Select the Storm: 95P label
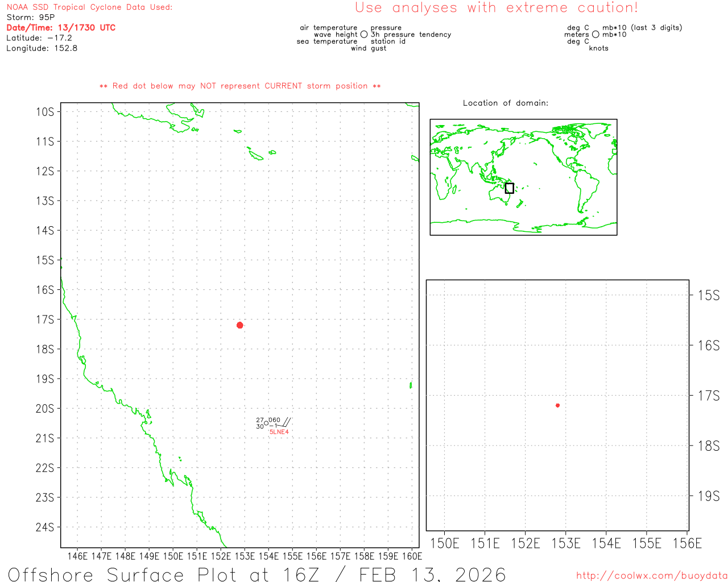Image resolution: width=728 pixels, height=582 pixels. coord(31,18)
